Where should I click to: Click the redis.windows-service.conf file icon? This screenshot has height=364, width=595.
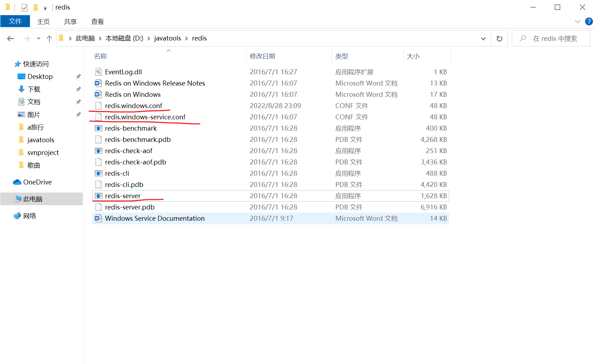point(98,117)
